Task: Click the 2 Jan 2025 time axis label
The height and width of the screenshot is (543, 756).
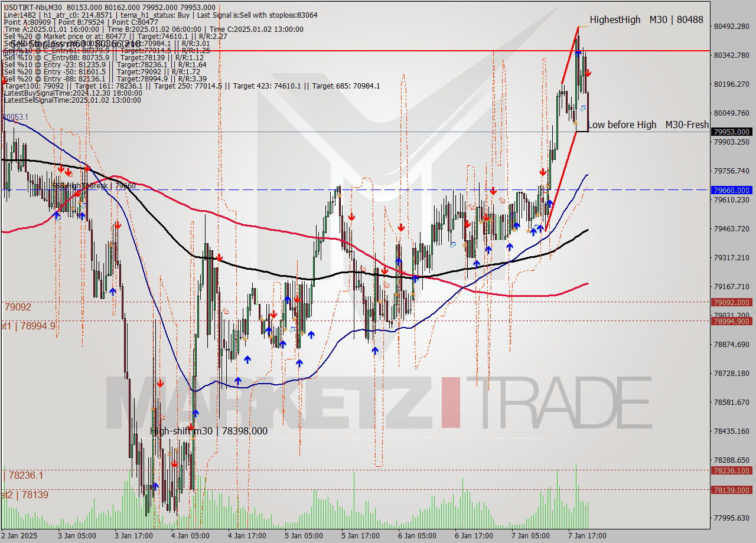Action: pos(19,536)
